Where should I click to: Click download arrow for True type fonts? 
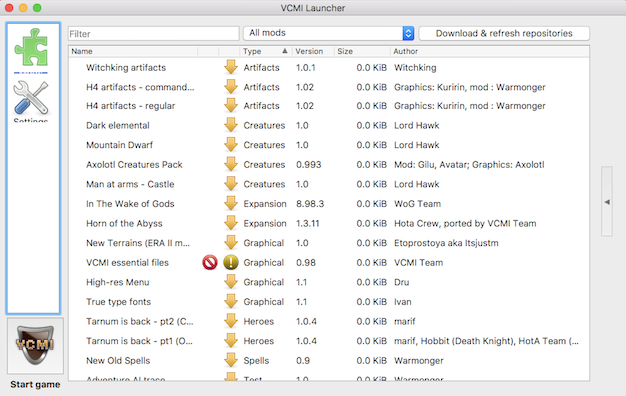tap(231, 301)
